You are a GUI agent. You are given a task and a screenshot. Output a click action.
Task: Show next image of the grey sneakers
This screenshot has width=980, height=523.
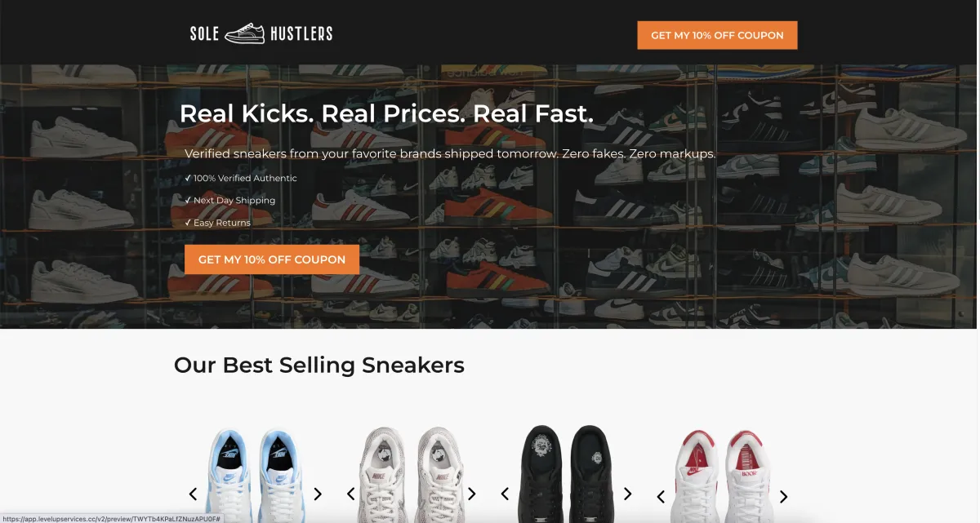471,494
